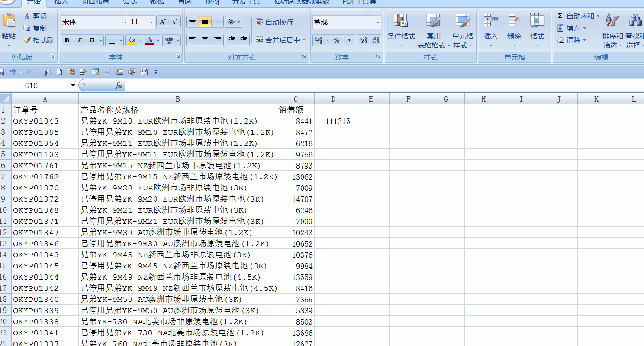Click the 剪切 scissors button

[x=36, y=16]
